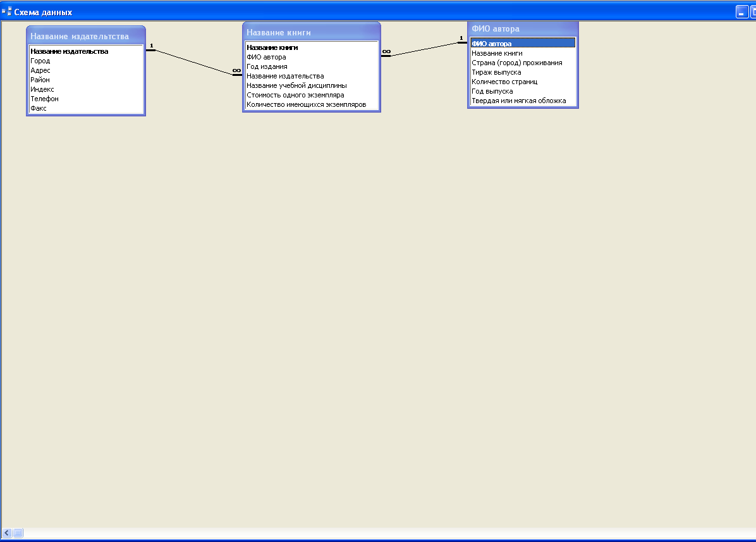Select Название книги field in ФИО автора table
The image size is (756, 542).
497,53
